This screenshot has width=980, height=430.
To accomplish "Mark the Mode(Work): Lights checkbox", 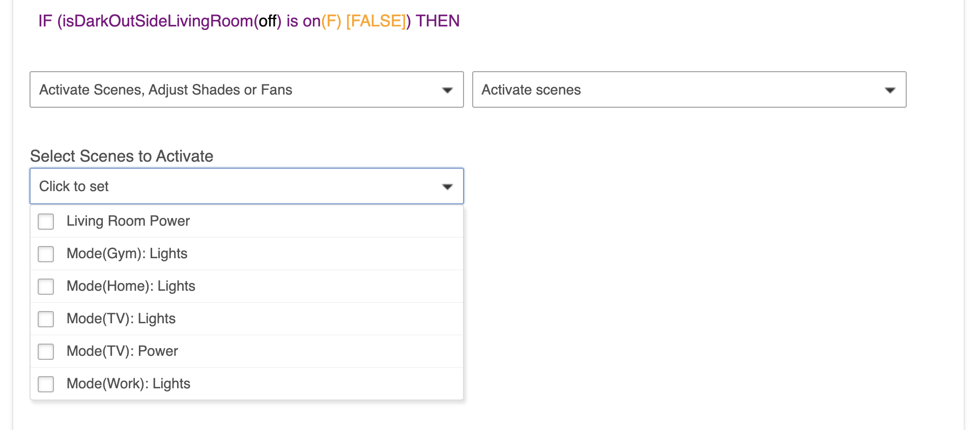I will [x=46, y=384].
